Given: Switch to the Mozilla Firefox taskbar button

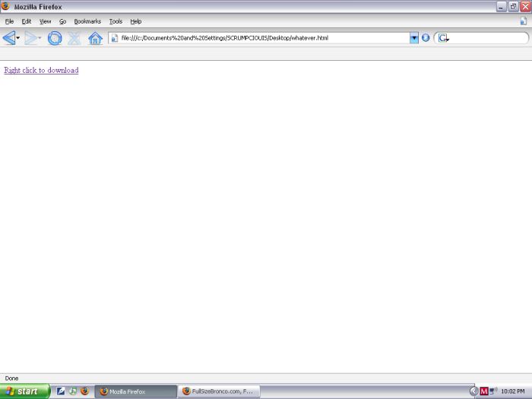Looking at the screenshot, I should click(136, 391).
